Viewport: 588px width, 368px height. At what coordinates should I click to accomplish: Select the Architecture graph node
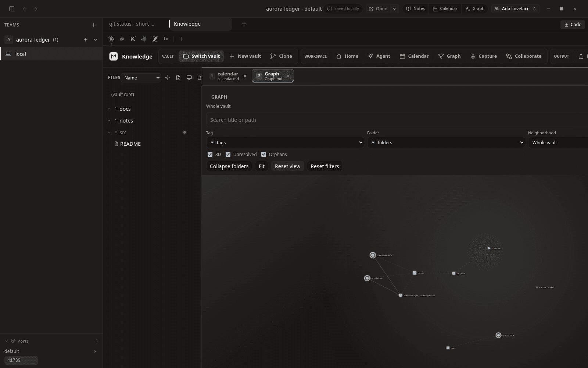point(498,335)
